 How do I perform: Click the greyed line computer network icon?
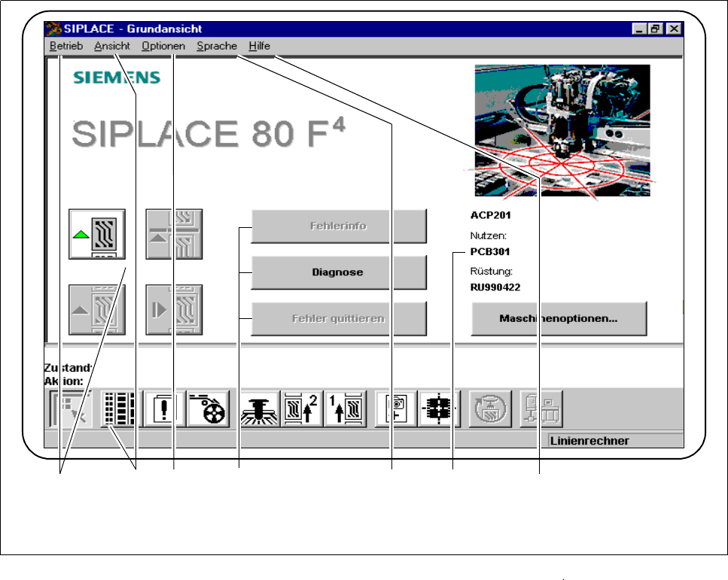(541, 408)
